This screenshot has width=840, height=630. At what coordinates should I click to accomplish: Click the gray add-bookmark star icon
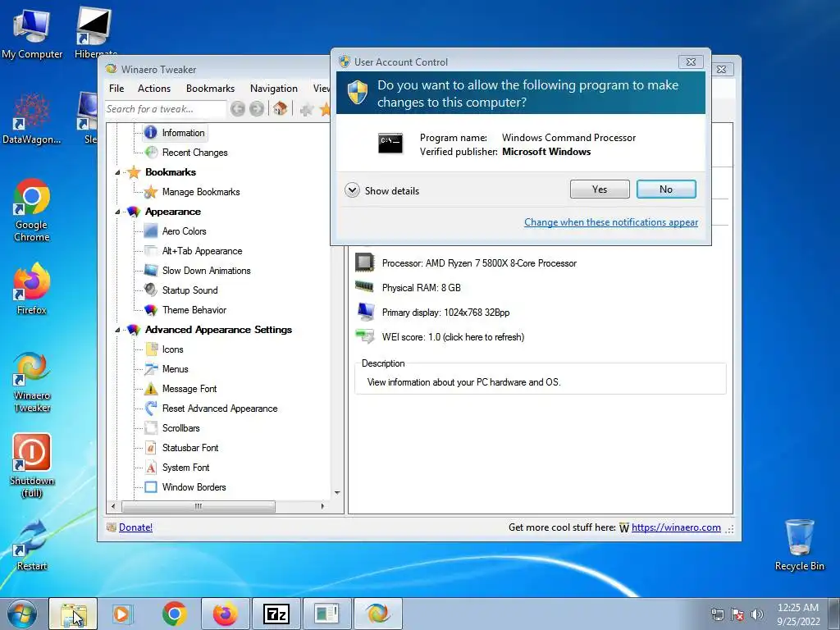(307, 111)
